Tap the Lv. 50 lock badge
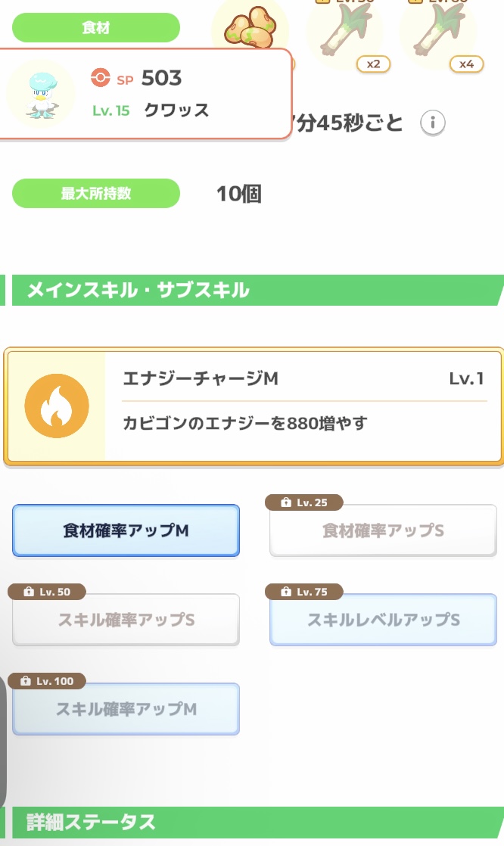This screenshot has width=504, height=846. [x=48, y=592]
